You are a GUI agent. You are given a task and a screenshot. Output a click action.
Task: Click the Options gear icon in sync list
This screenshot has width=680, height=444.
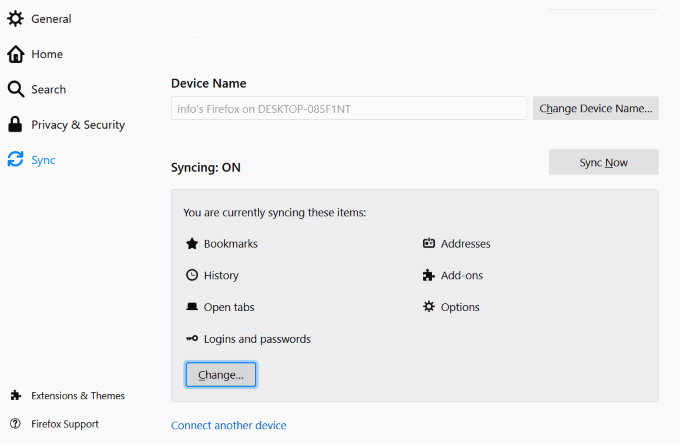(x=429, y=307)
